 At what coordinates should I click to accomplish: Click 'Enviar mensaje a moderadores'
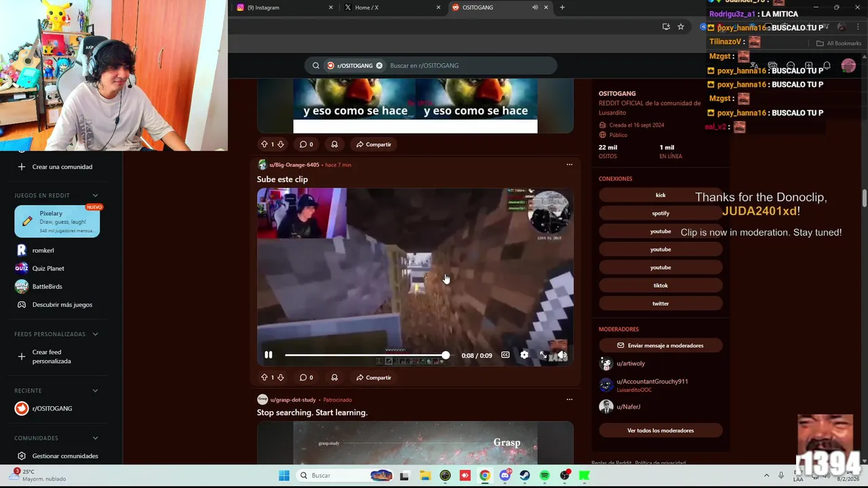[660, 346]
